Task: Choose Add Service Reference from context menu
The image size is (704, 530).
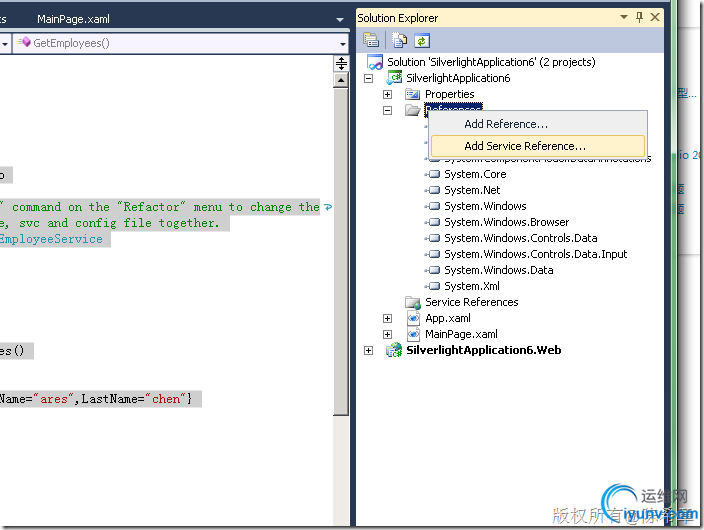Action: [525, 146]
